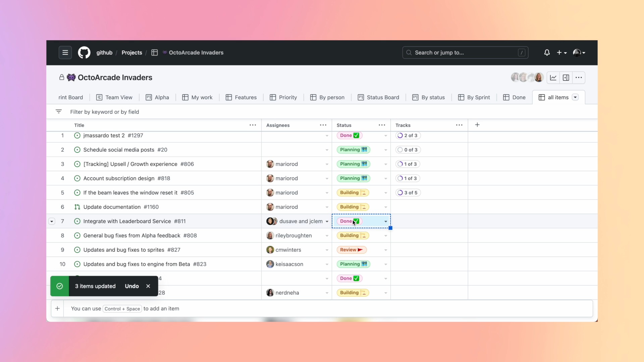Click the Search or jump to field
Viewport: 644px width, 362px height.
pyautogui.click(x=465, y=53)
